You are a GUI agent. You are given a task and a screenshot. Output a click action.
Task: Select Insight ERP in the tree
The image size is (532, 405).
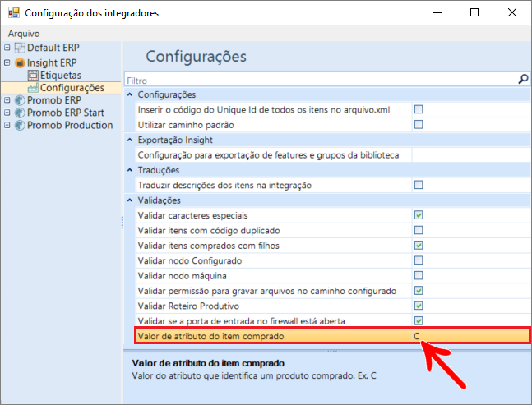[x=52, y=62]
